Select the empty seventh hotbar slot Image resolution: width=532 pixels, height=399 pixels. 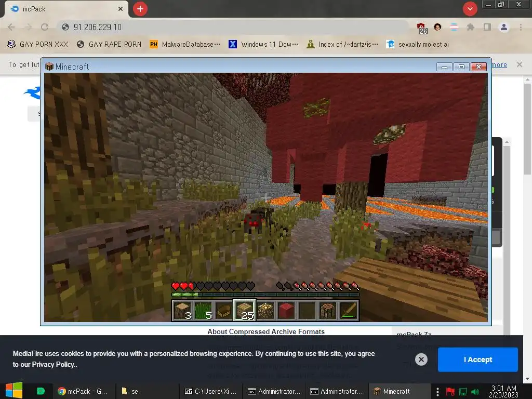pos(307,311)
